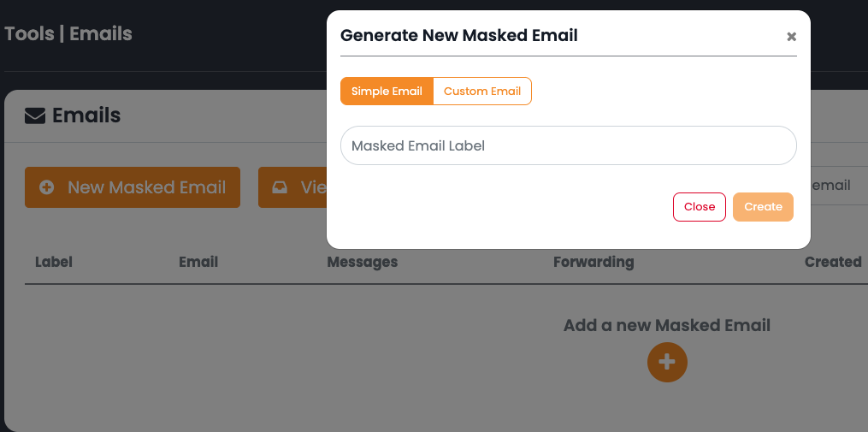
Task: Click the round orange plus add button
Action: (x=667, y=362)
